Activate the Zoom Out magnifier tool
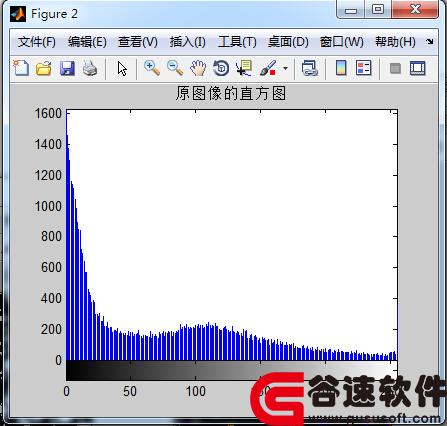This screenshot has width=447, height=426. point(175,68)
